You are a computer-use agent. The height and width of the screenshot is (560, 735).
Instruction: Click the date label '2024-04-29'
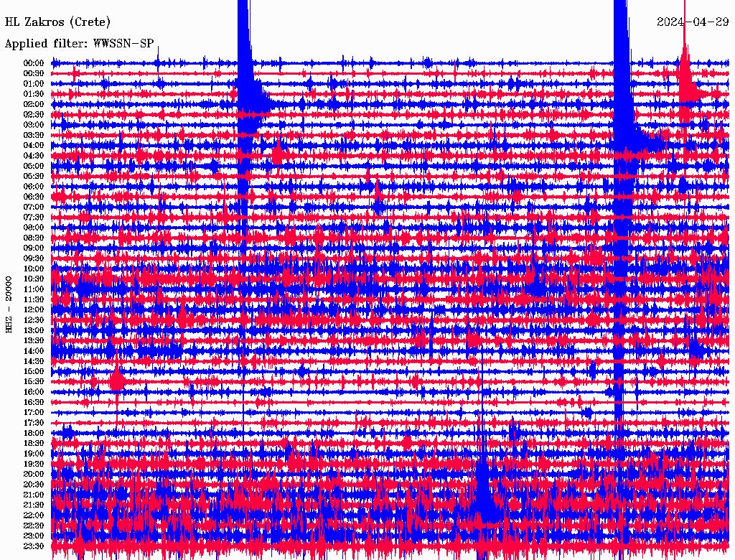(693, 22)
